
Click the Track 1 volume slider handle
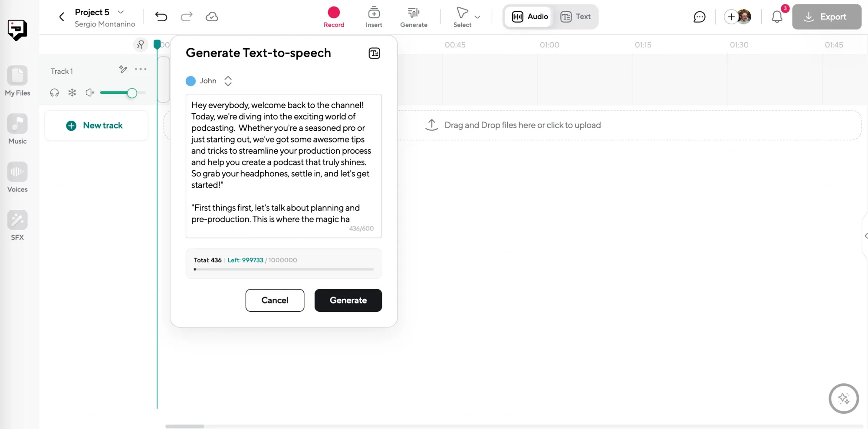click(x=132, y=93)
